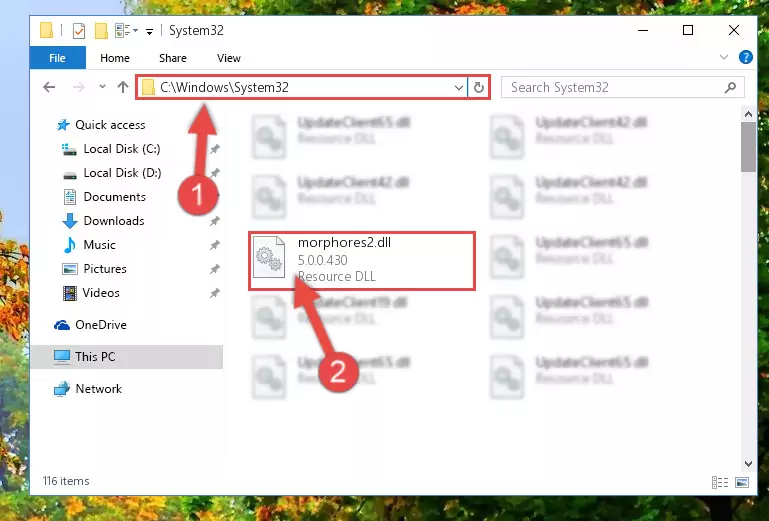This screenshot has width=769, height=521.
Task: Open Help with the question mark icon
Action: point(745,57)
